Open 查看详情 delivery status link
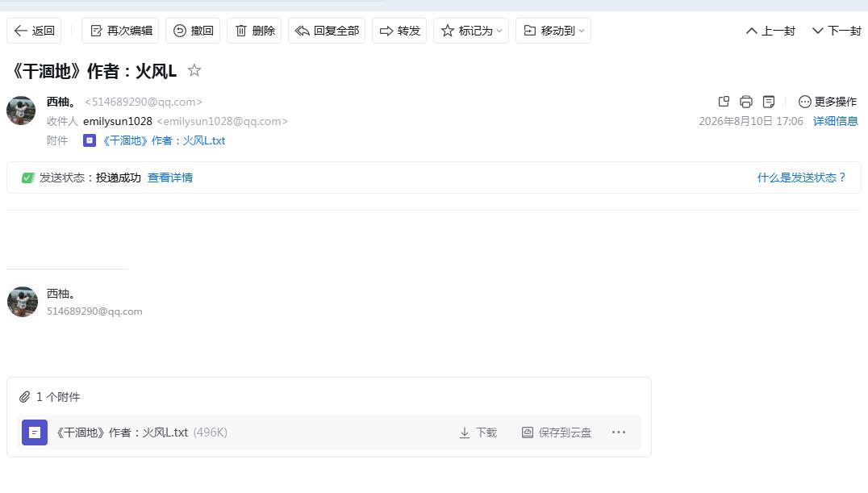This screenshot has width=868, height=493. click(170, 178)
